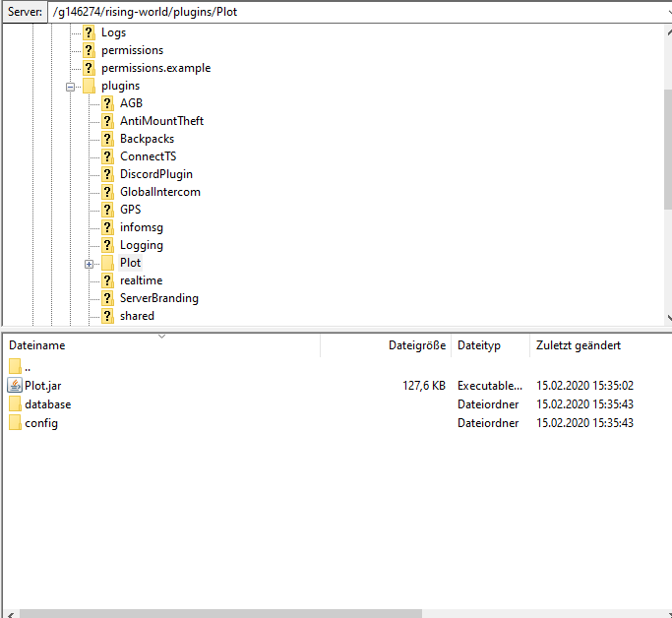Select the permissions.example tree entry

click(x=155, y=68)
